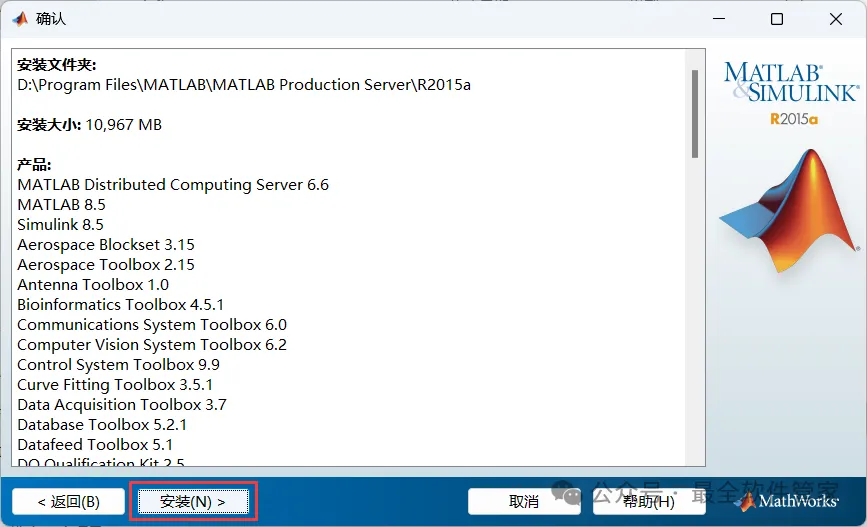Image resolution: width=867 pixels, height=527 pixels.
Task: Click the vertical scrollbar thumb in product list
Action: (694, 114)
